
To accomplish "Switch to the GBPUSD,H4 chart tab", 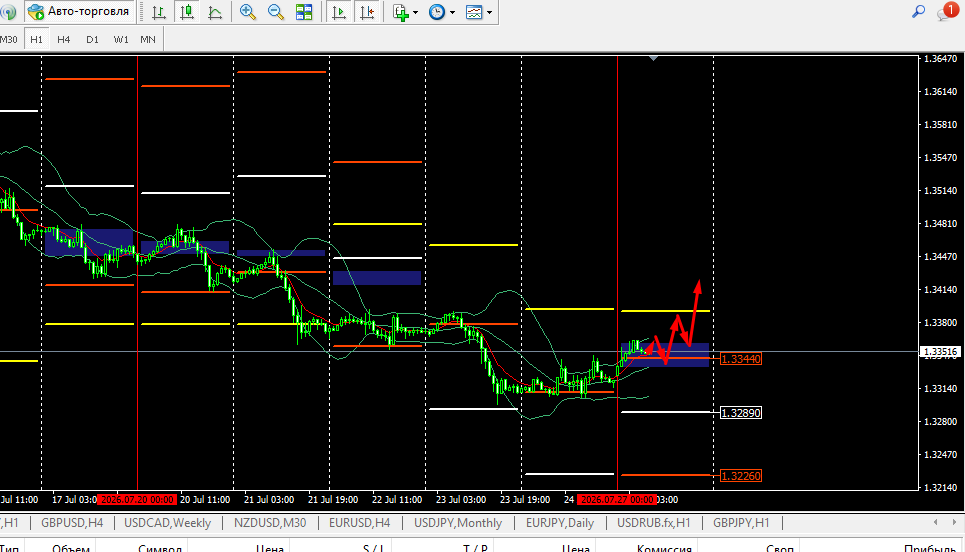I will coord(72,522).
